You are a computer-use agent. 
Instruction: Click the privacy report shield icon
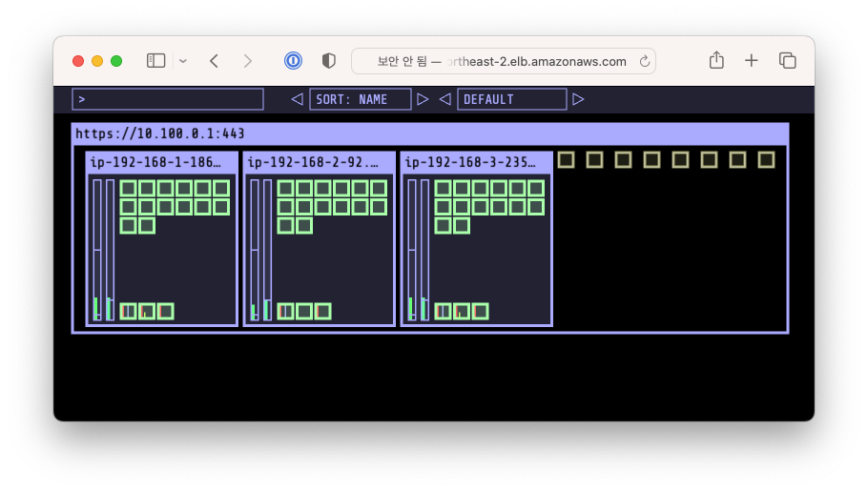pos(329,60)
